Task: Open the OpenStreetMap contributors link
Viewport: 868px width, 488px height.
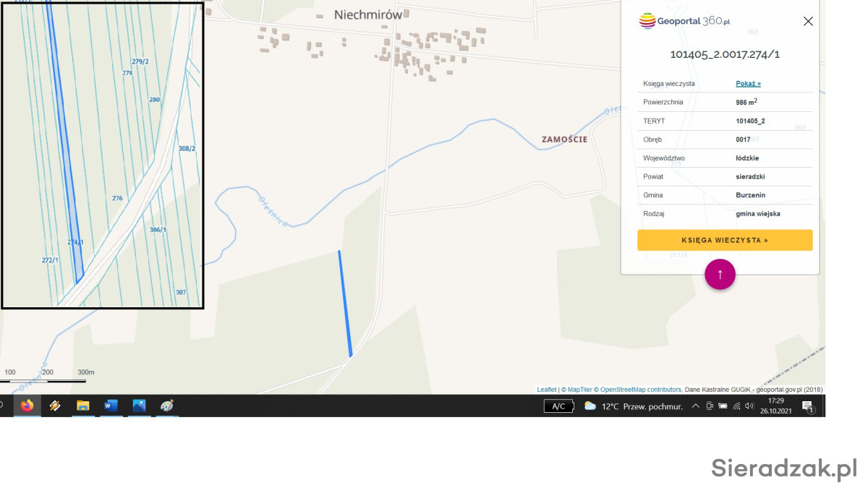Action: click(640, 390)
